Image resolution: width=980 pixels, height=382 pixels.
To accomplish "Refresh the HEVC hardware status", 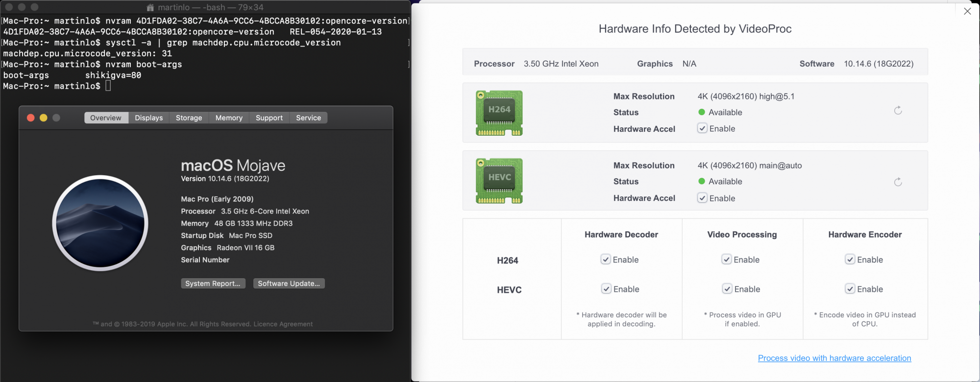I will pyautogui.click(x=898, y=182).
